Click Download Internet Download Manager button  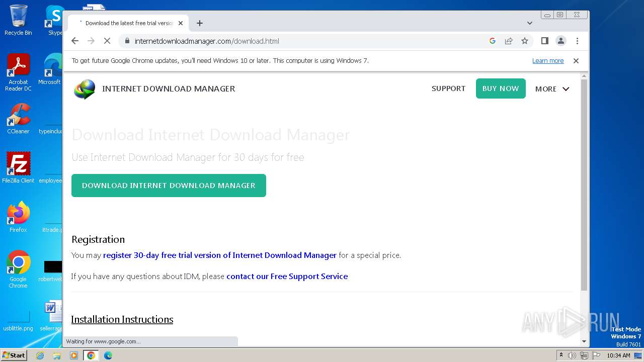(169, 186)
